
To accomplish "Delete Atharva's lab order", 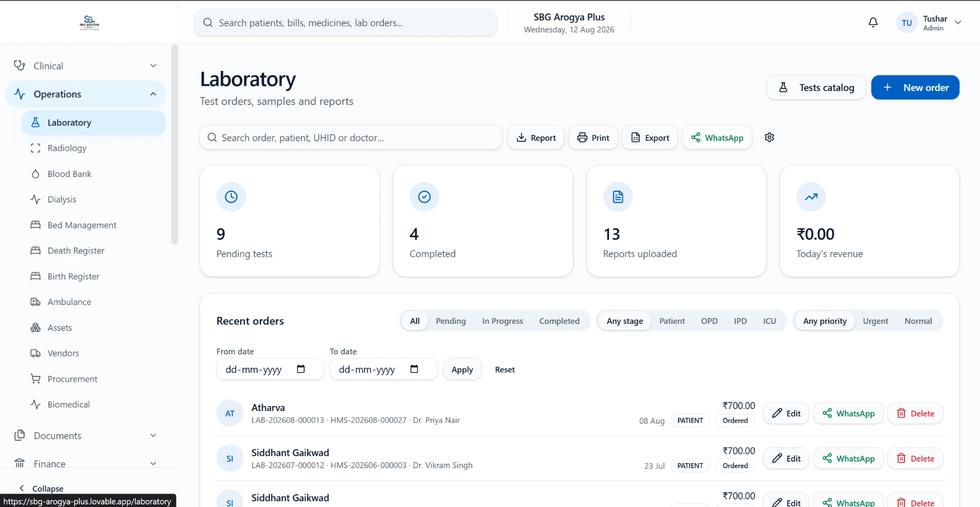I will [915, 413].
